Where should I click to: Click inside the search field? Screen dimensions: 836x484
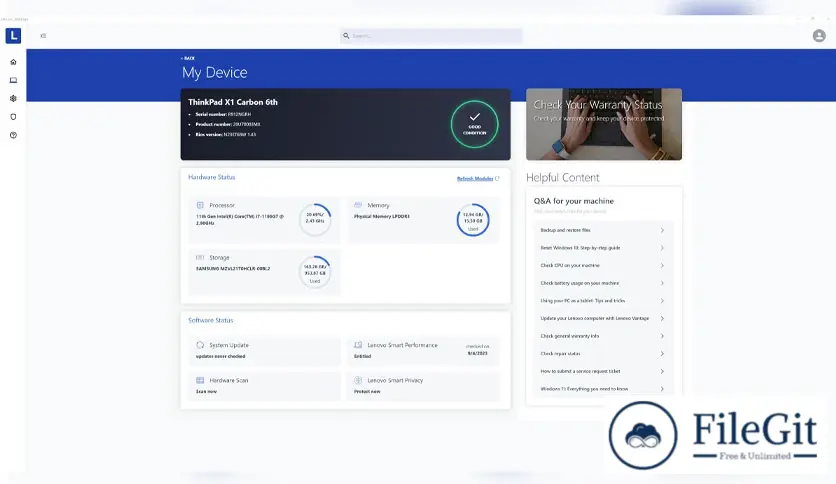point(431,36)
